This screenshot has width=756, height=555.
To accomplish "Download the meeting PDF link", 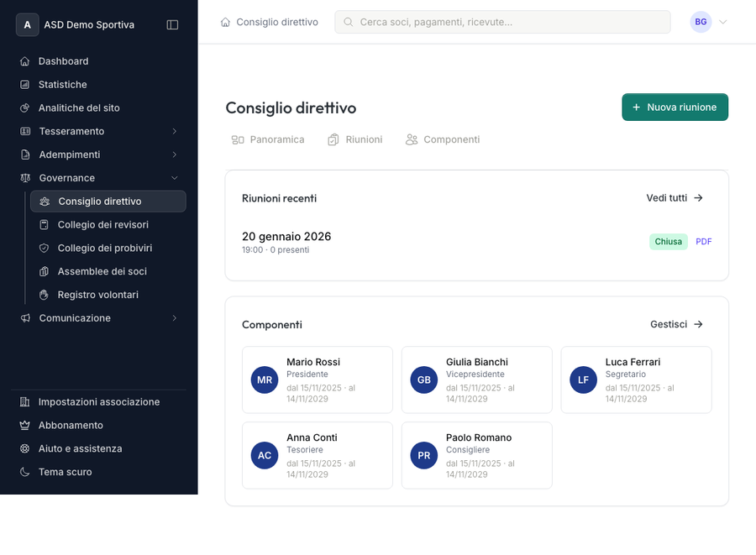I will (x=703, y=242).
